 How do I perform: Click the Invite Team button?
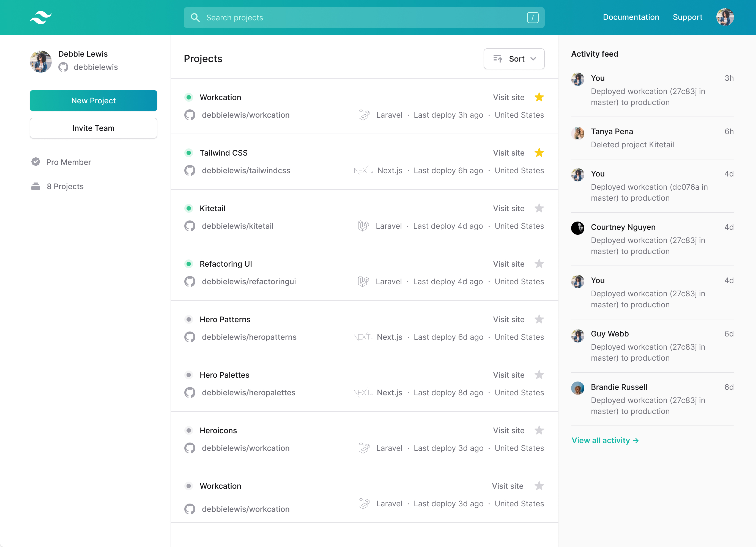click(93, 128)
